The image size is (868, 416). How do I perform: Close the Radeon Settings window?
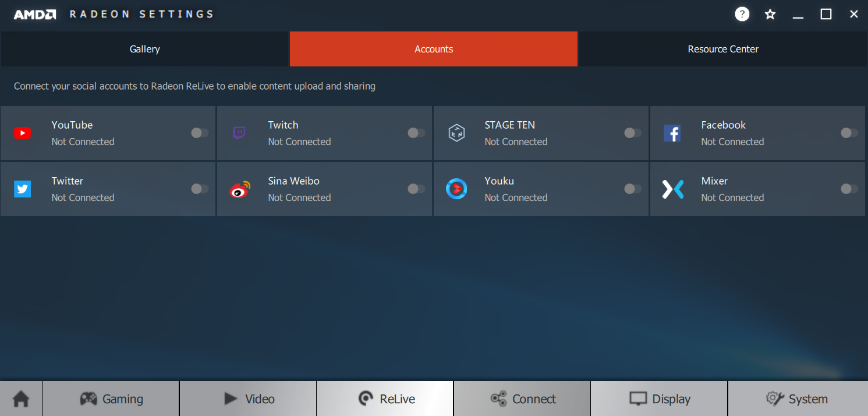pyautogui.click(x=854, y=14)
